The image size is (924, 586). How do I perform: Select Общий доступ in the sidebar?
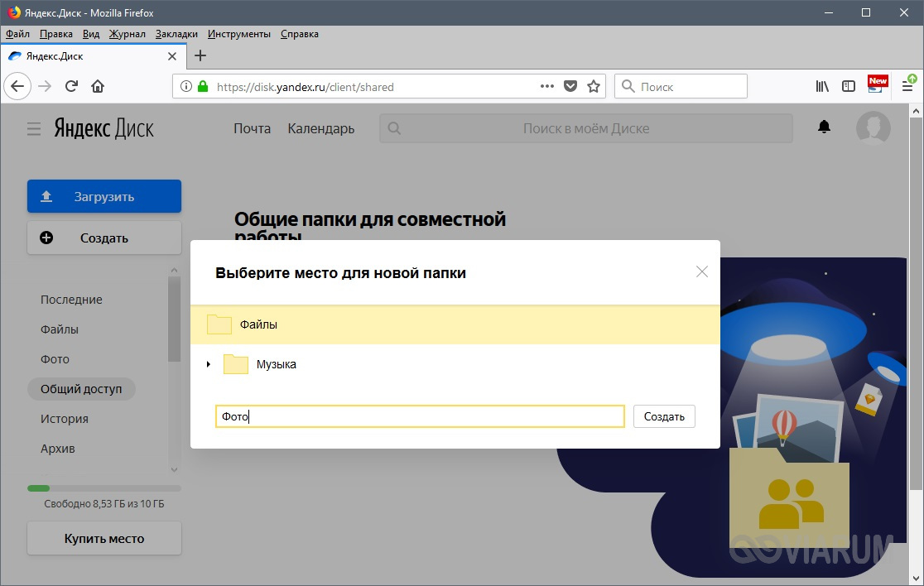(x=81, y=389)
